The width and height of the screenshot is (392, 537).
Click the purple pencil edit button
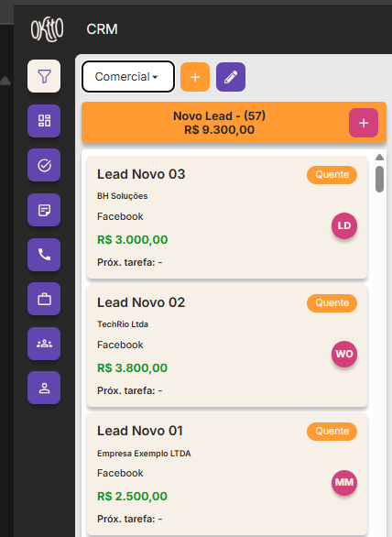tap(231, 77)
